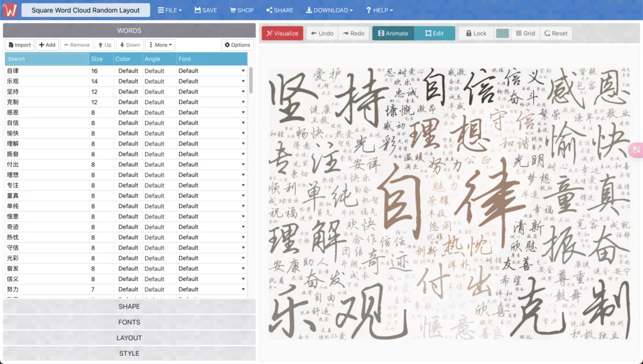Click the Add word button
The image size is (643, 364).
pyautogui.click(x=47, y=45)
